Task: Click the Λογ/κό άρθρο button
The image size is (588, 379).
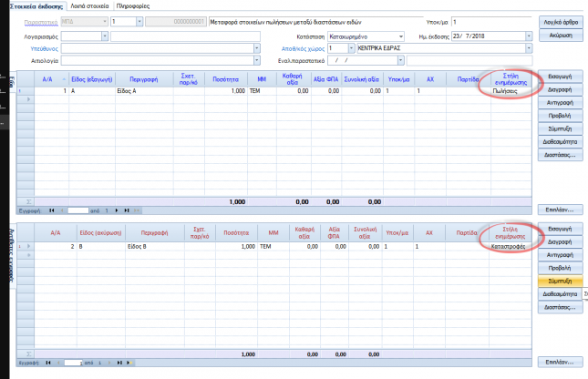Action: pos(561,22)
